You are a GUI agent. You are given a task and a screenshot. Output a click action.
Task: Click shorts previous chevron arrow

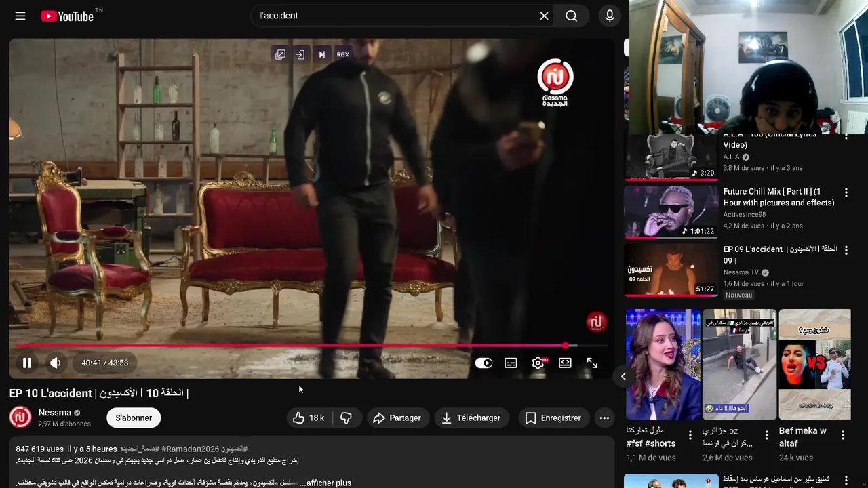[x=623, y=376]
